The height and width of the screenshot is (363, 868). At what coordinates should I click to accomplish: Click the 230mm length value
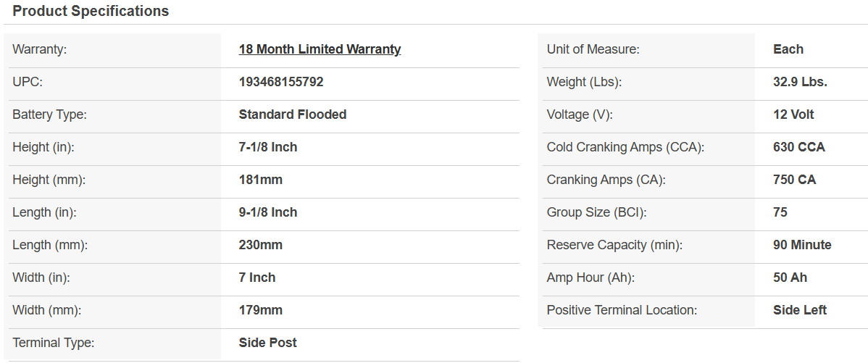click(x=261, y=245)
